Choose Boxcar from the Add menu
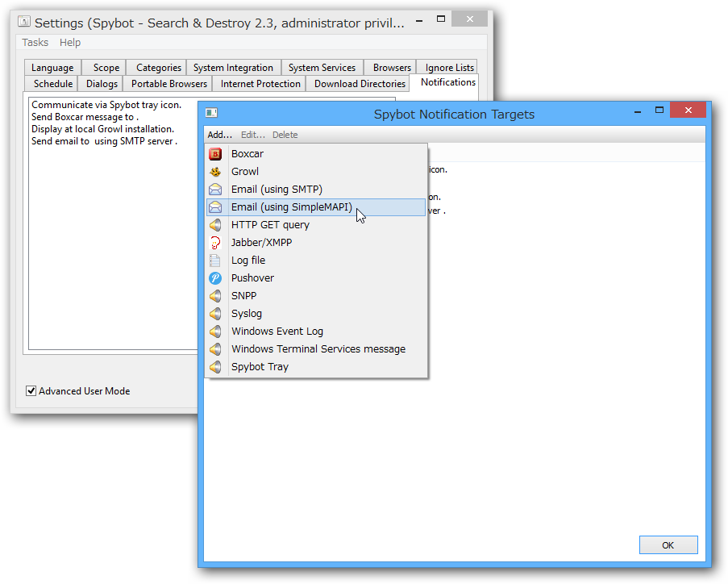728x584 pixels. coord(316,154)
